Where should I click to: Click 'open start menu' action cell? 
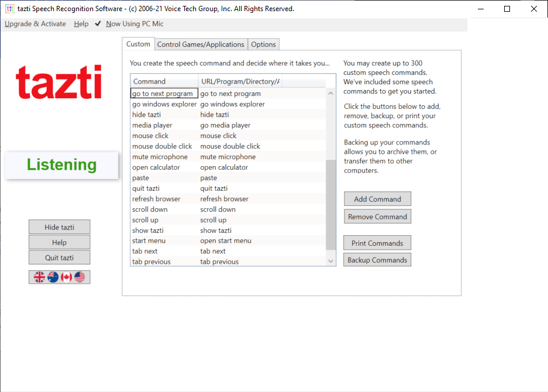[226, 240]
